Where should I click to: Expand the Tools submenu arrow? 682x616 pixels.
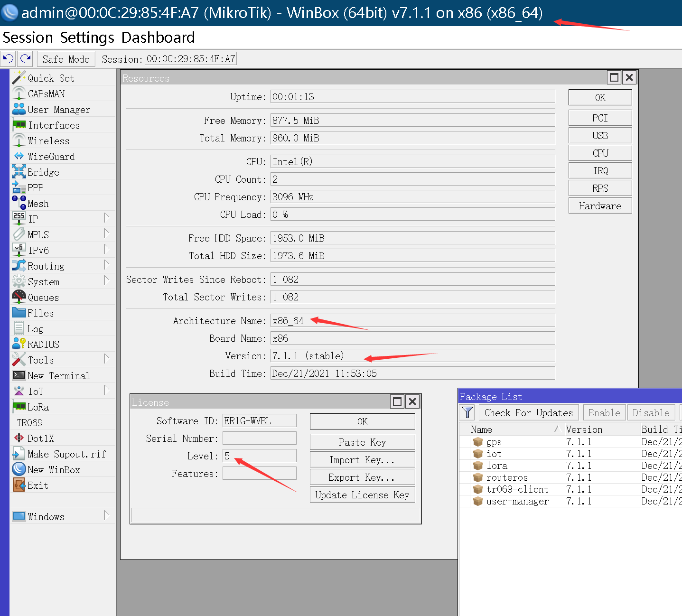107,359
